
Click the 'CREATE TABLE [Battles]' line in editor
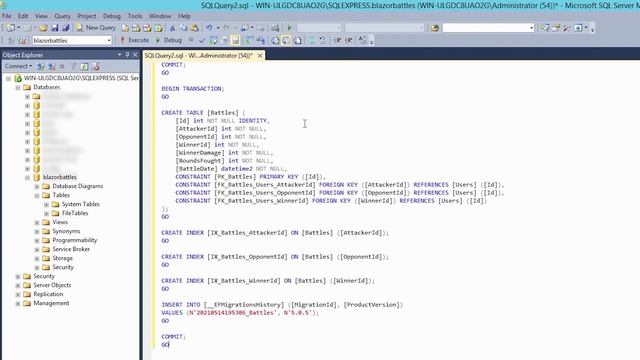point(203,113)
